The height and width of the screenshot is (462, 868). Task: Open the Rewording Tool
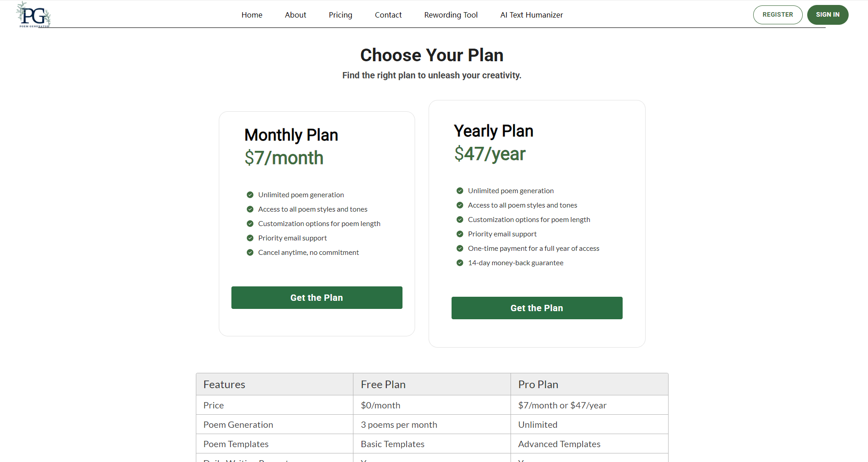point(451,15)
